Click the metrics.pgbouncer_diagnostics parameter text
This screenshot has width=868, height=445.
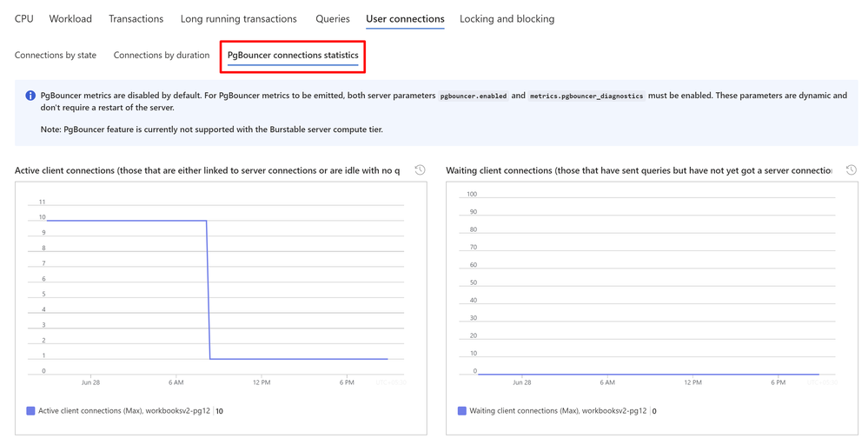[x=586, y=96]
